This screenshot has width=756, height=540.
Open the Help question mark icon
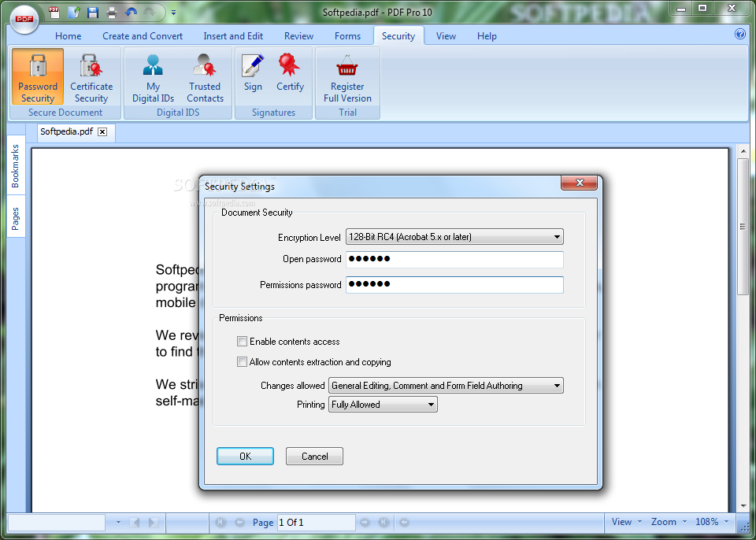(740, 34)
